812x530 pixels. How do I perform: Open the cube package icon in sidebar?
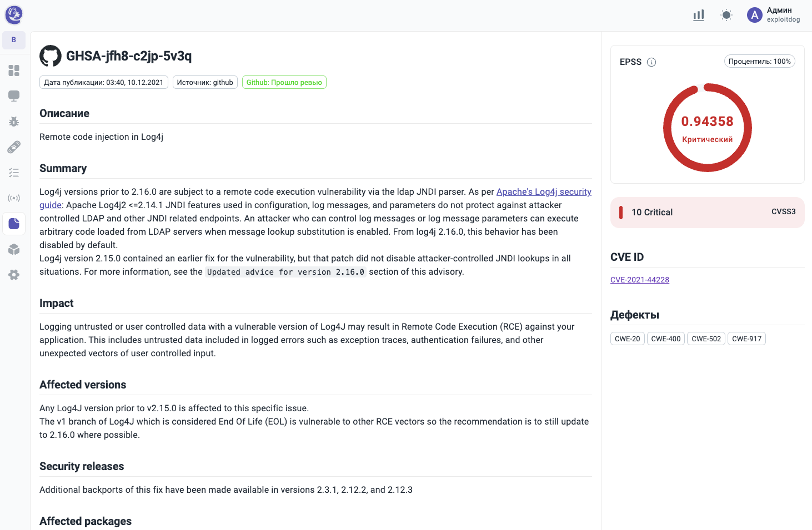coord(14,249)
